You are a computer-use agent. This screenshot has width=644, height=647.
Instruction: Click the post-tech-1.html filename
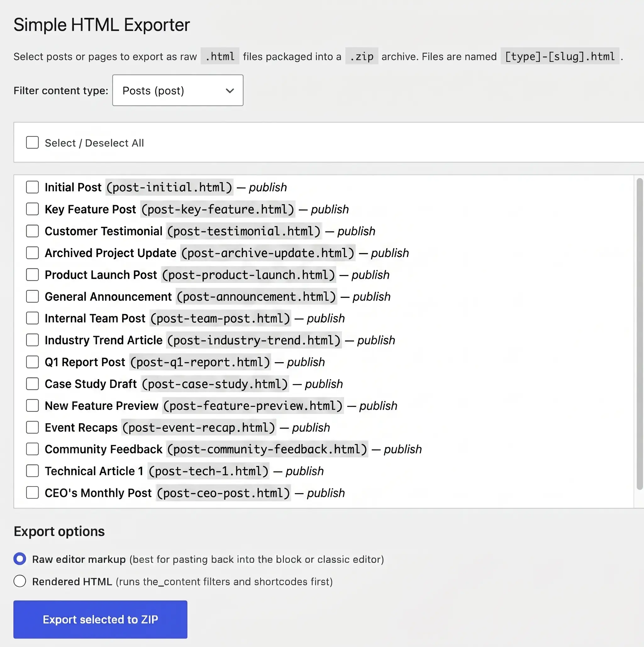[x=208, y=471]
